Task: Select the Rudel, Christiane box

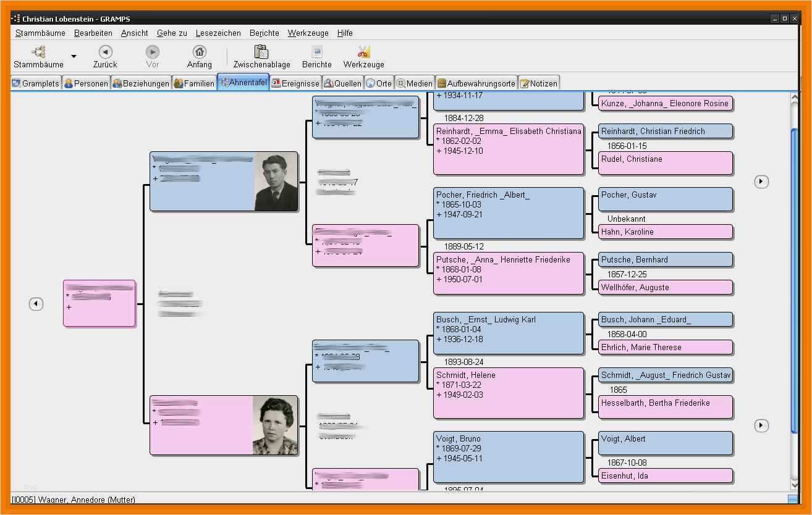Action: pos(666,163)
